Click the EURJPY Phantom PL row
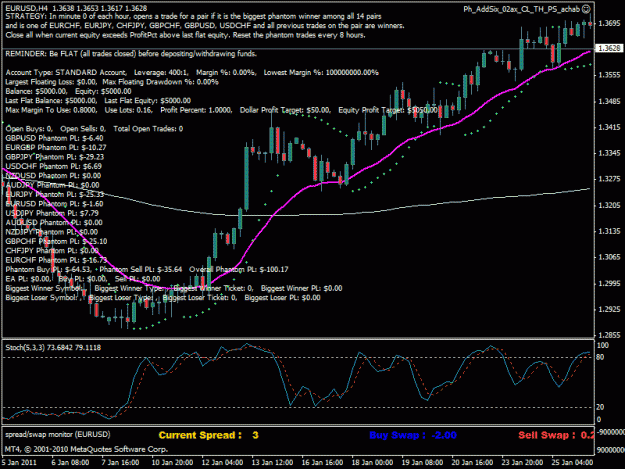625x469 pixels. tap(55, 194)
